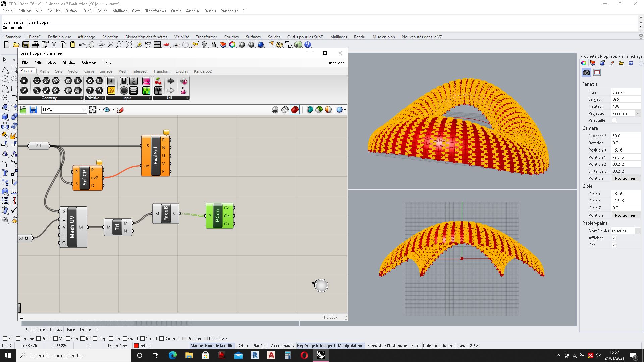This screenshot has height=362, width=644.
Task: Click the gear options icon in Rhino toolbar
Action: pos(279,45)
